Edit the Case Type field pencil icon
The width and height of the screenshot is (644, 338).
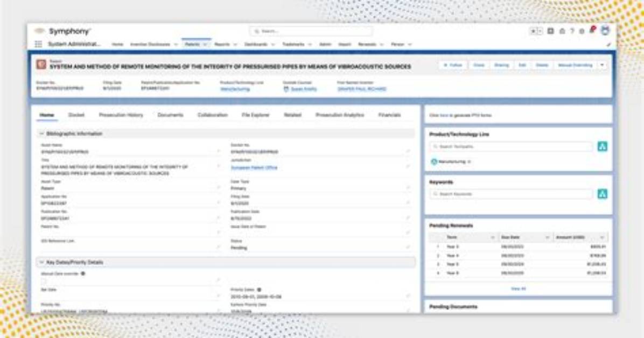[408, 187]
